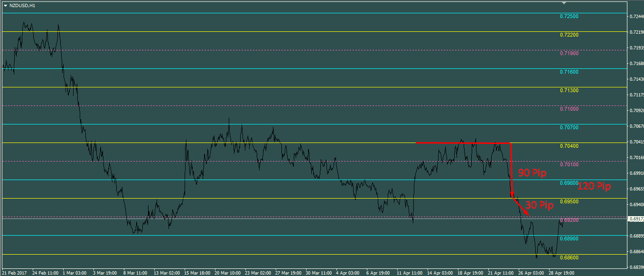This screenshot has height=276, width=644.
Task: Click the gray chart shift triangle marker
Action: click(x=564, y=3)
